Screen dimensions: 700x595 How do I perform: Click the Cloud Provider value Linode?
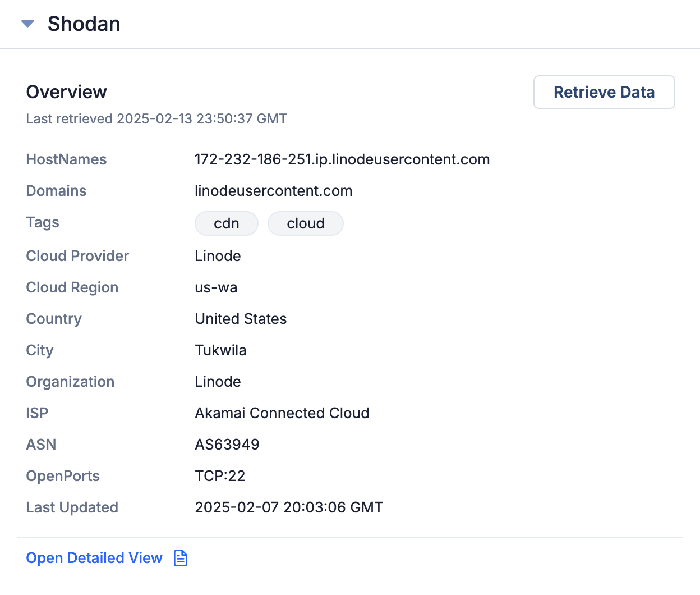218,256
